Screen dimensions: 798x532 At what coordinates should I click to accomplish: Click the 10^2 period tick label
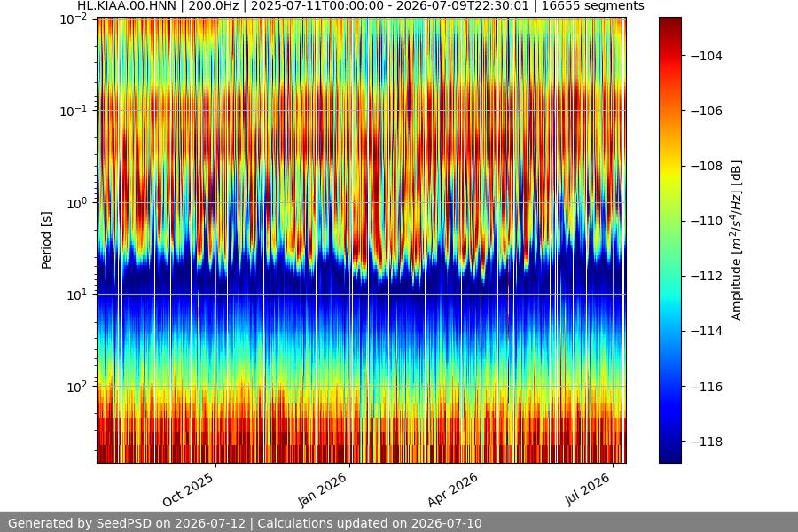(76, 387)
